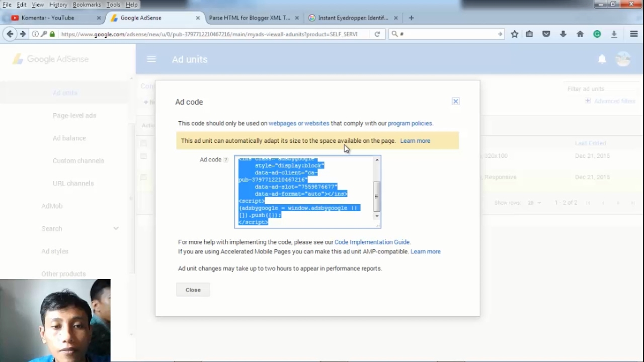Click the Pocket icon in toolbar

(x=546, y=34)
